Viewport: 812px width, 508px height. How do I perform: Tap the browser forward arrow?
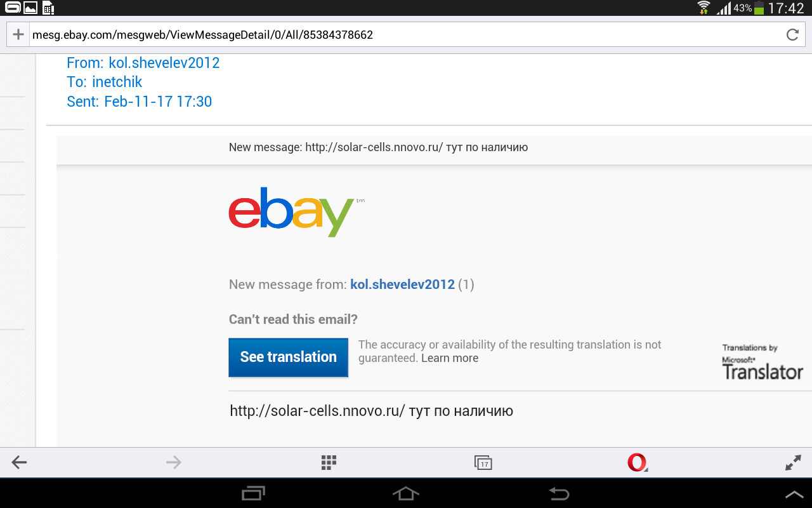point(173,462)
